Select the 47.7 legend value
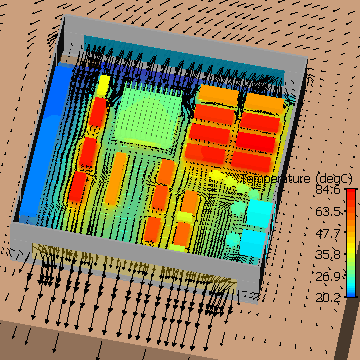This screenshot has height=360, width=360. point(327,234)
